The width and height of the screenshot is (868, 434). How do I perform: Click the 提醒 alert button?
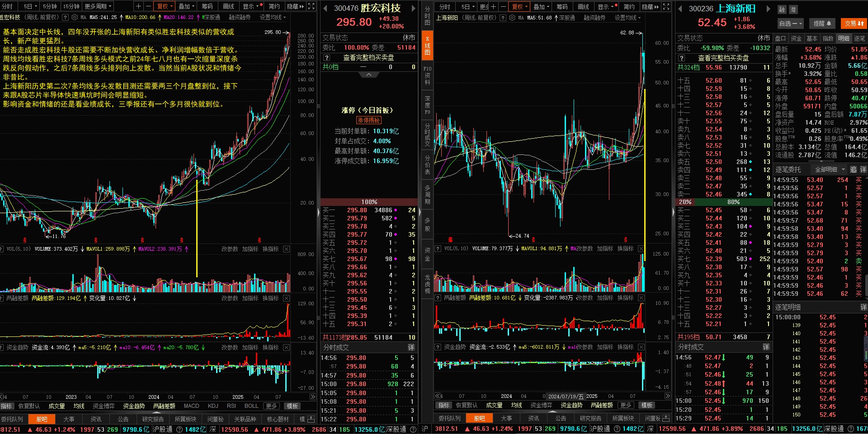[822, 23]
